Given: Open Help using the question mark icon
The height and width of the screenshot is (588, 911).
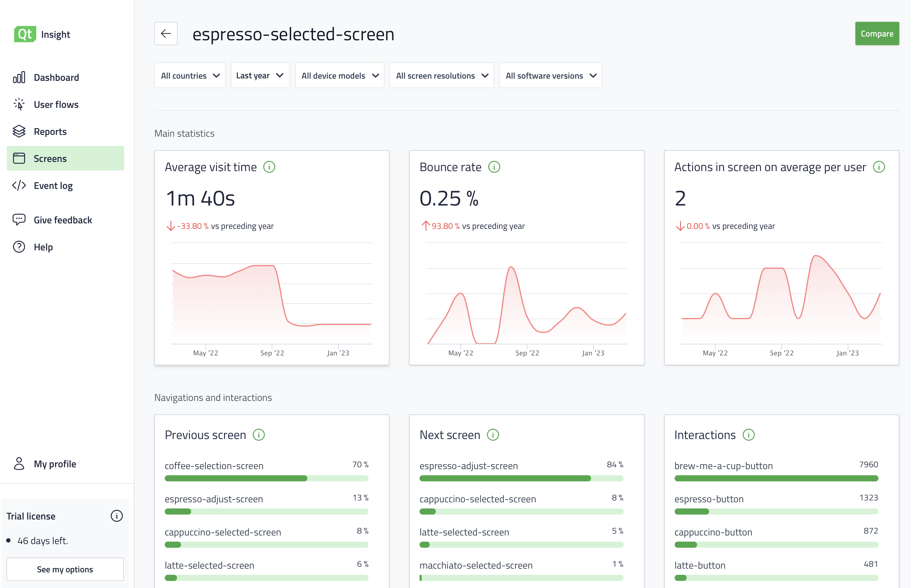Looking at the screenshot, I should (19, 247).
